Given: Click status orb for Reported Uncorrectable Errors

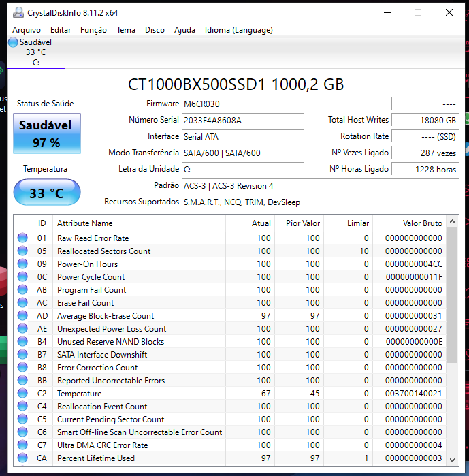Looking at the screenshot, I should 22,380.
